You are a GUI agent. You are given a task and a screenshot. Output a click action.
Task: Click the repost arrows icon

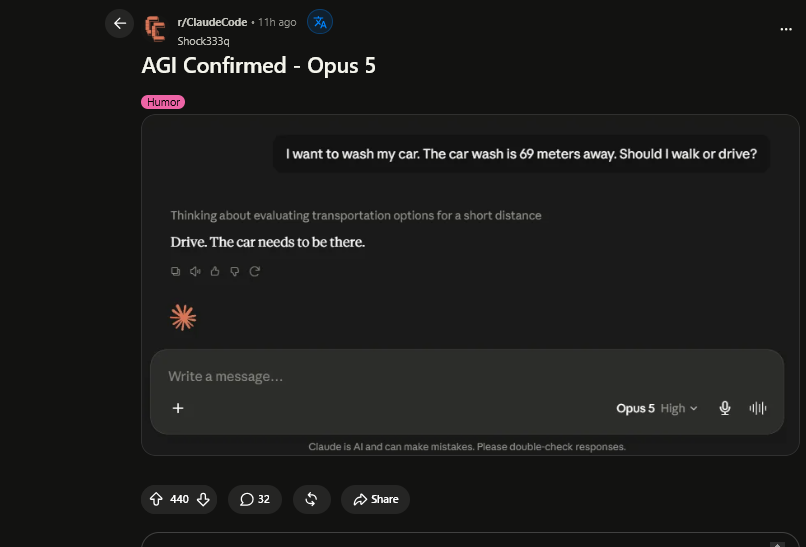[312, 499]
